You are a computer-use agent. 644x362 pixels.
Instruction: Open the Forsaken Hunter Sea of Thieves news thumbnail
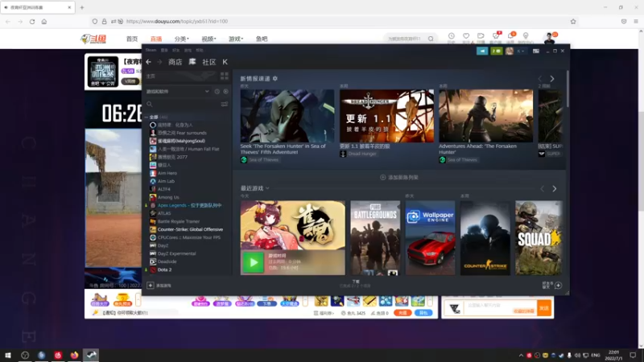tap(287, 116)
